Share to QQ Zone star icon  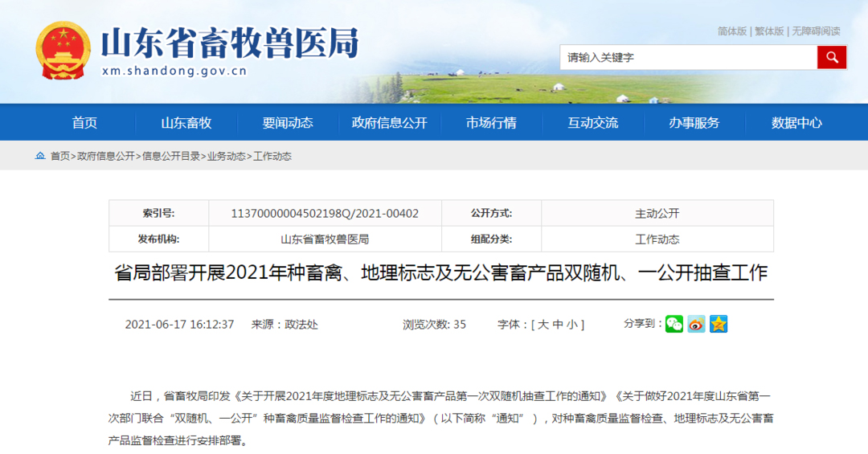coord(719,324)
